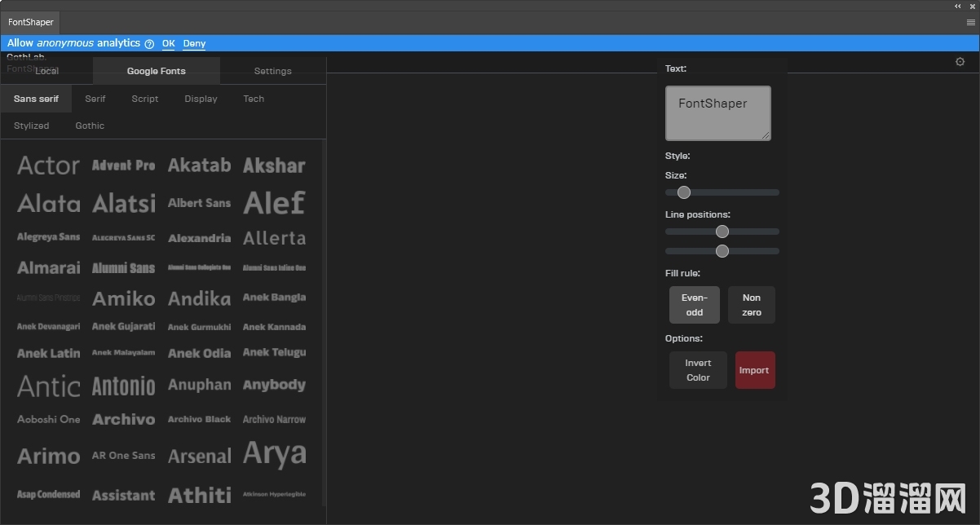Click the first Line positions slider
The image size is (980, 525).
click(722, 232)
